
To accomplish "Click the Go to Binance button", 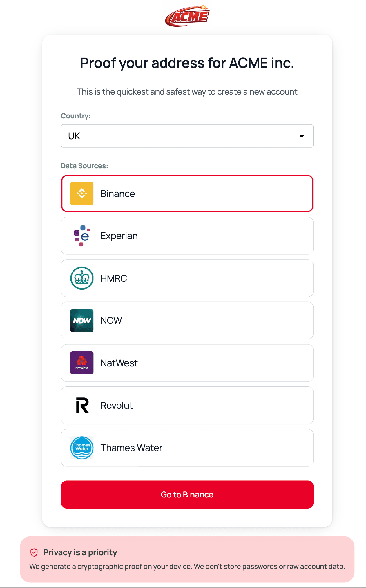I will pyautogui.click(x=187, y=494).
